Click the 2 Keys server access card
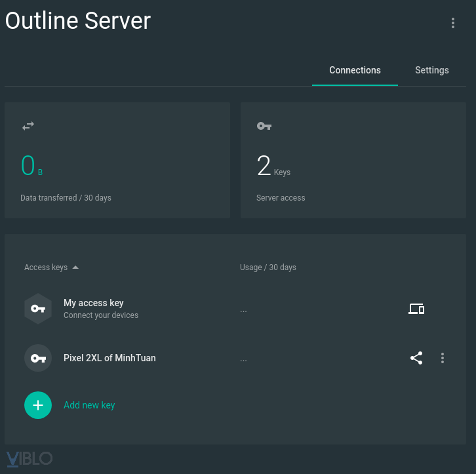This screenshot has height=474, width=476. (x=353, y=161)
